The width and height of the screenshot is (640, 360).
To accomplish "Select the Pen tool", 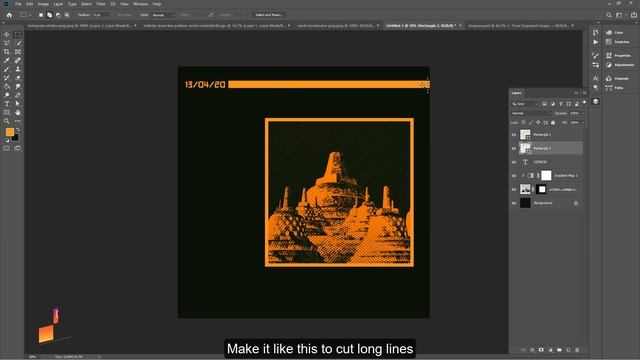I will [18, 95].
